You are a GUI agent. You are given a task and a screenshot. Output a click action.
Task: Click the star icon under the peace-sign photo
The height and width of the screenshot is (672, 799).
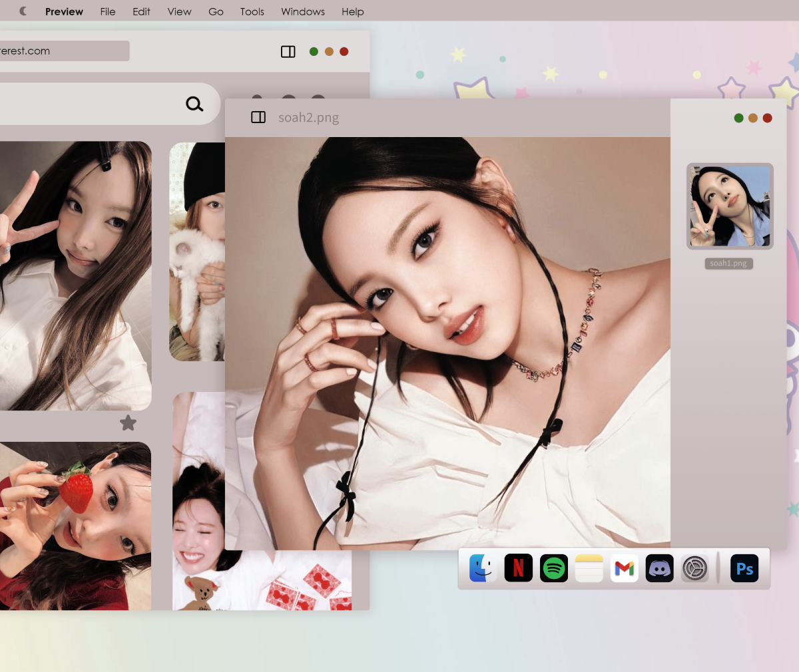pos(128,422)
